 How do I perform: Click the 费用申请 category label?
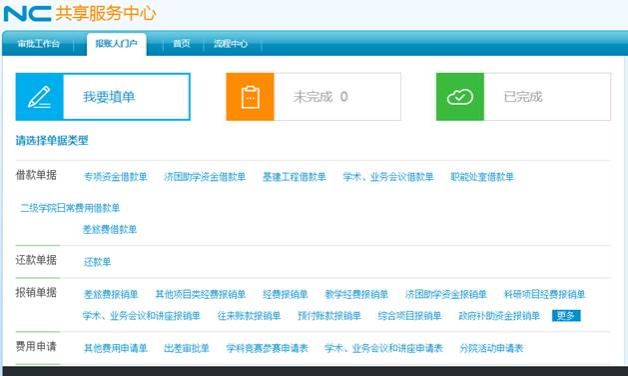pos(36,346)
